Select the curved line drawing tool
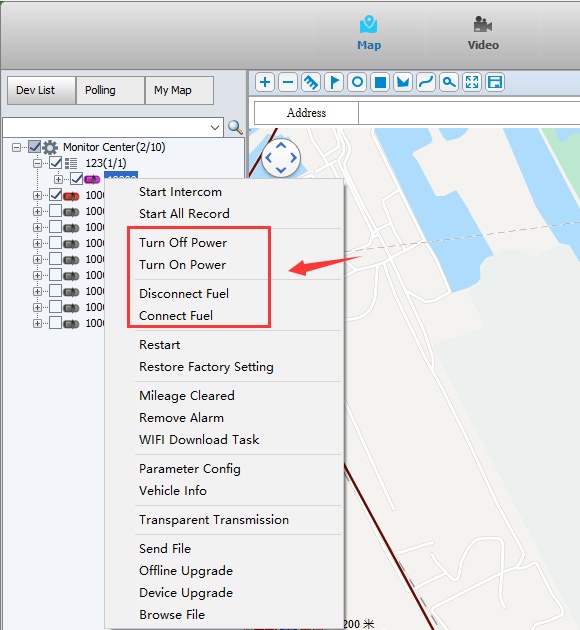The height and width of the screenshot is (630, 580). point(426,82)
